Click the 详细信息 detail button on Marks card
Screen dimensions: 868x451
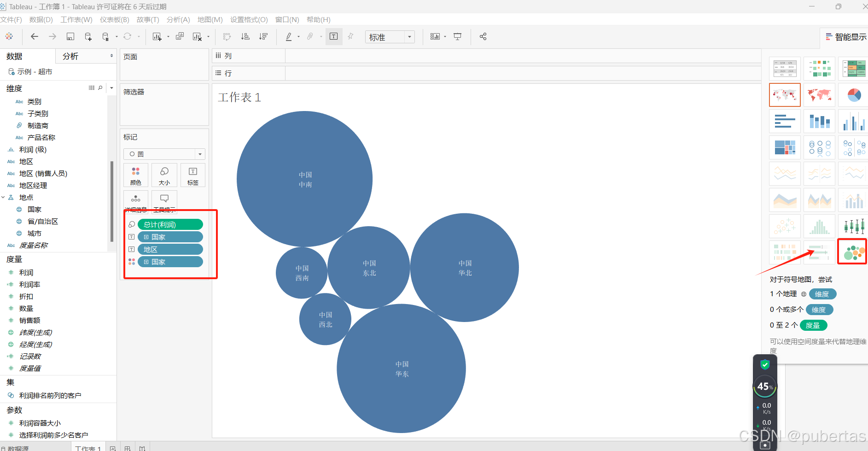click(x=136, y=202)
